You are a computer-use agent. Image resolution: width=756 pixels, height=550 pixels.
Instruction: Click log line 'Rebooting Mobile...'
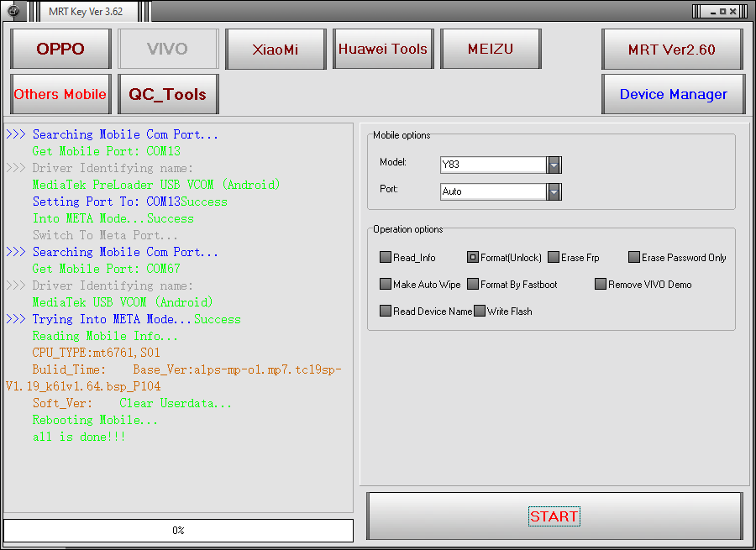click(x=95, y=420)
